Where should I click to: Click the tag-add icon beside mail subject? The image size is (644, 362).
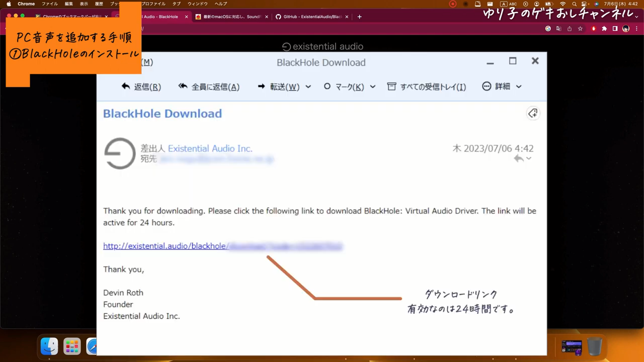point(533,113)
